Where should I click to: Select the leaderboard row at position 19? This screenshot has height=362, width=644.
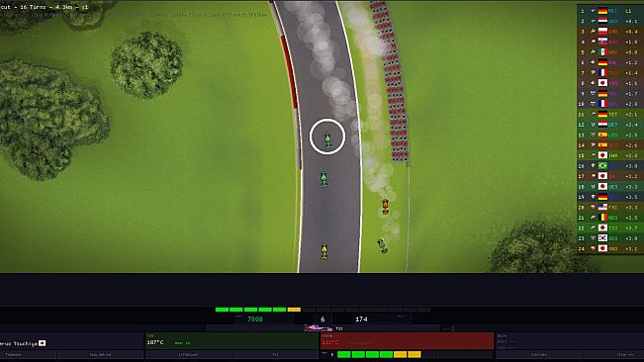click(610, 197)
